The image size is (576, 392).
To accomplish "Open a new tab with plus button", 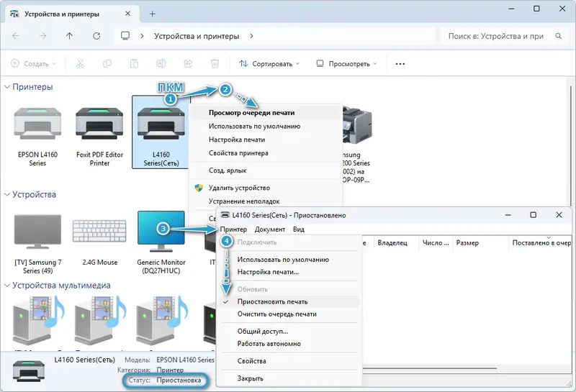I will coord(152,14).
